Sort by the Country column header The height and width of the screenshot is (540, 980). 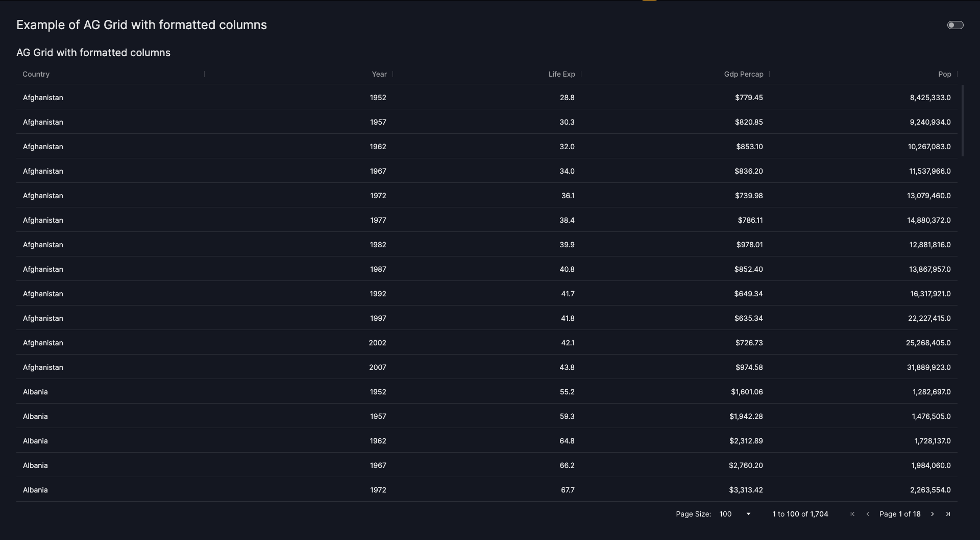click(36, 74)
